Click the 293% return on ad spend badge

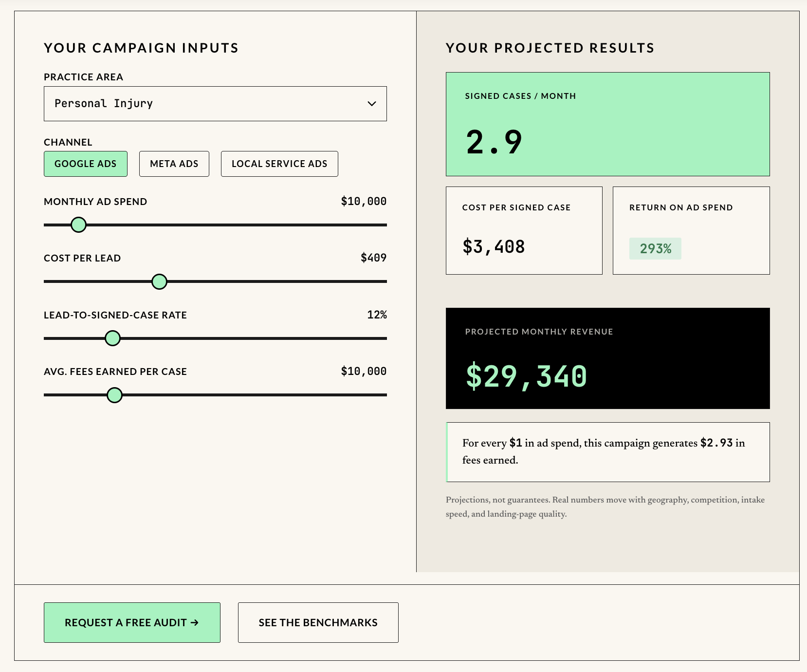pyautogui.click(x=655, y=249)
